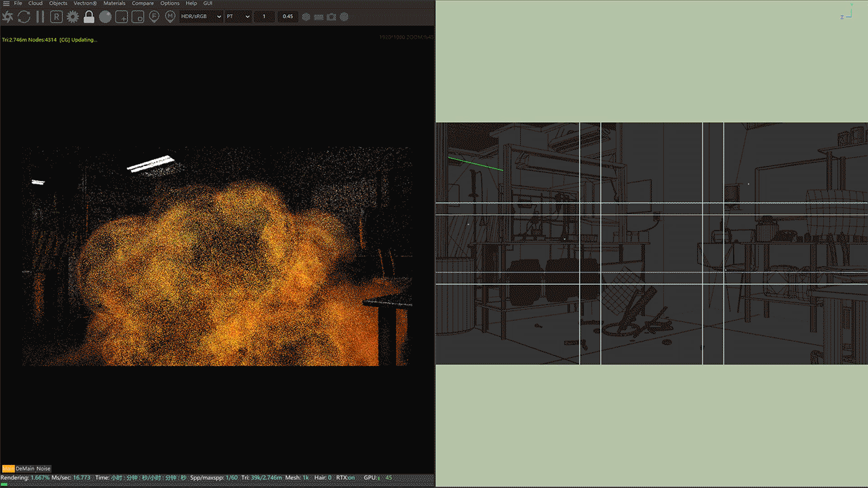Screen dimensions: 868x488
Task: Click the 'Hair: 0' status readout
Action: 323,478
